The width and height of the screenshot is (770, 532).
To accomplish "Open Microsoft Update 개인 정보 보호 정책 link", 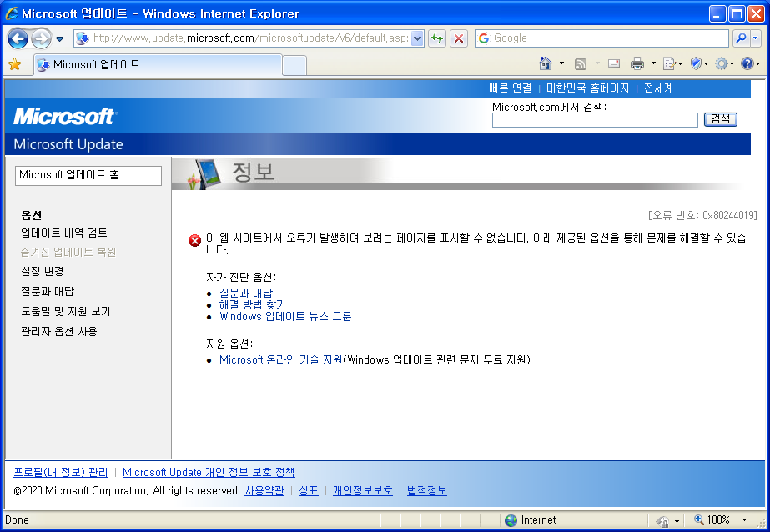I will point(209,472).
